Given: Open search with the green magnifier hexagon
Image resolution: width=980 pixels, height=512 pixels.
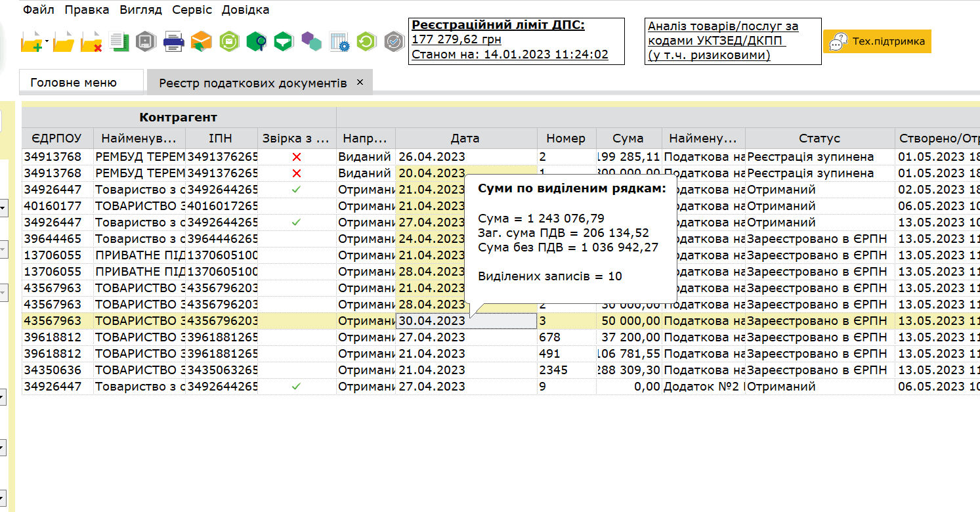Looking at the screenshot, I should (256, 42).
